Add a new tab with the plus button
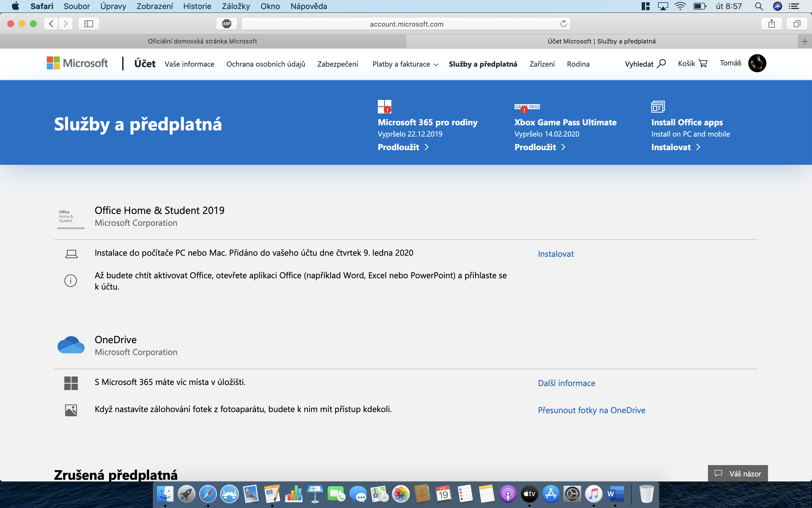 [x=805, y=41]
